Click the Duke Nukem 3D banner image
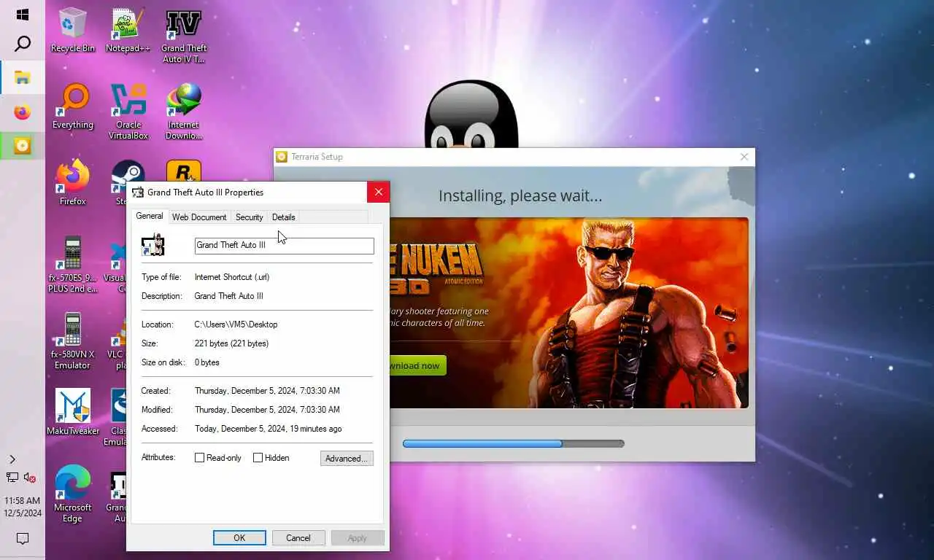The width and height of the screenshot is (934, 560). click(x=569, y=313)
